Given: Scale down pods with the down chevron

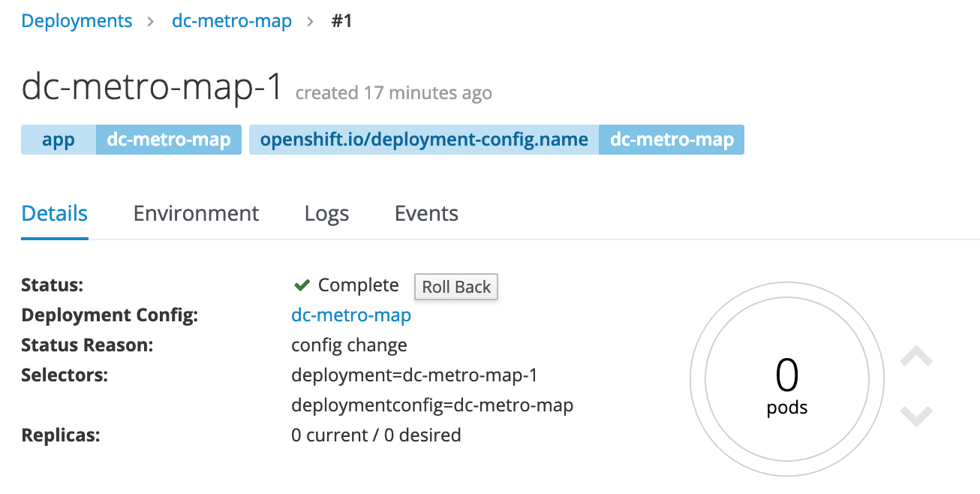Looking at the screenshot, I should pyautogui.click(x=916, y=416).
